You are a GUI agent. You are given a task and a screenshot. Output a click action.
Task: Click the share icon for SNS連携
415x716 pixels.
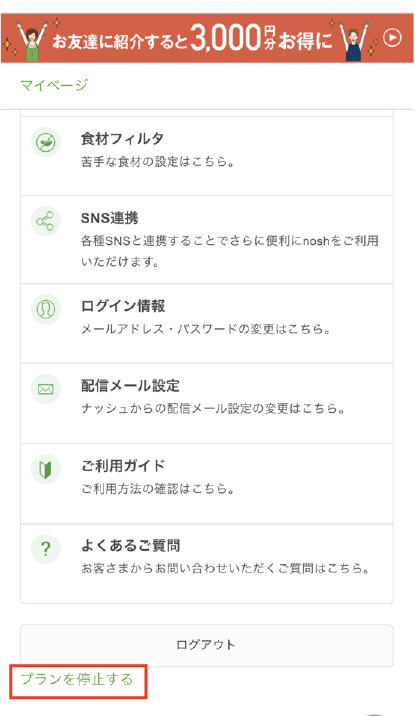[x=46, y=221]
